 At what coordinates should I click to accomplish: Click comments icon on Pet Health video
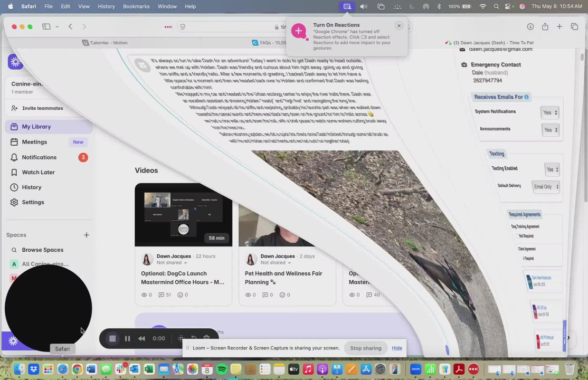pos(268,295)
